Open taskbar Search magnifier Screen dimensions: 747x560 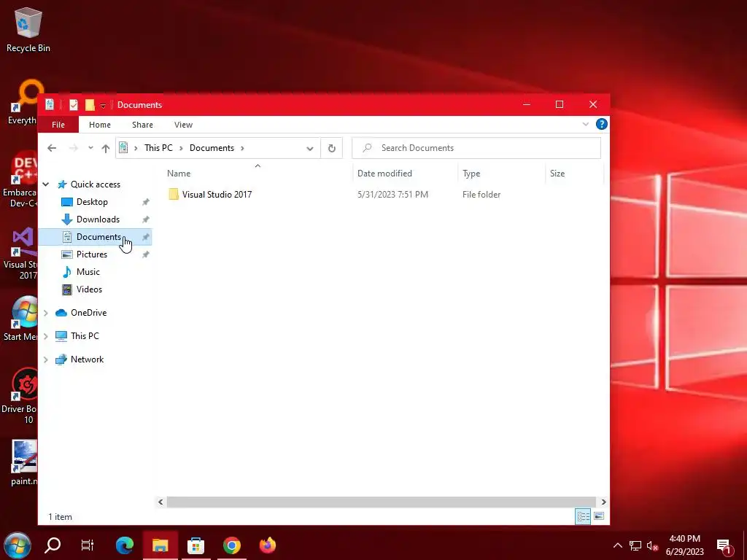(53, 545)
